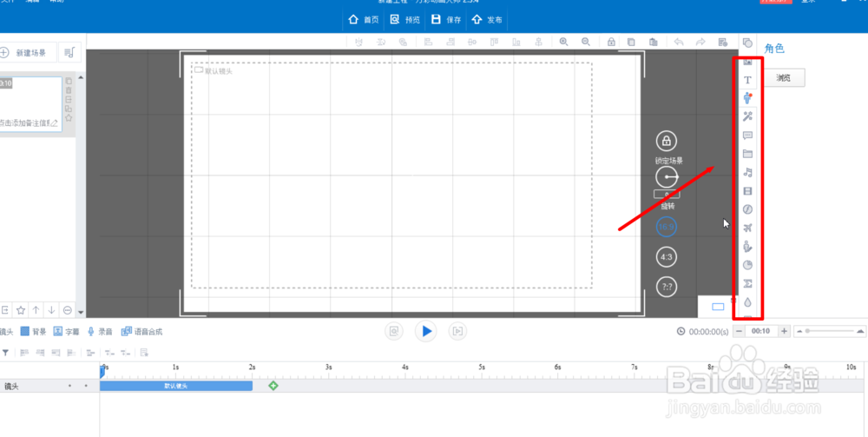Redo the last action

click(x=700, y=42)
